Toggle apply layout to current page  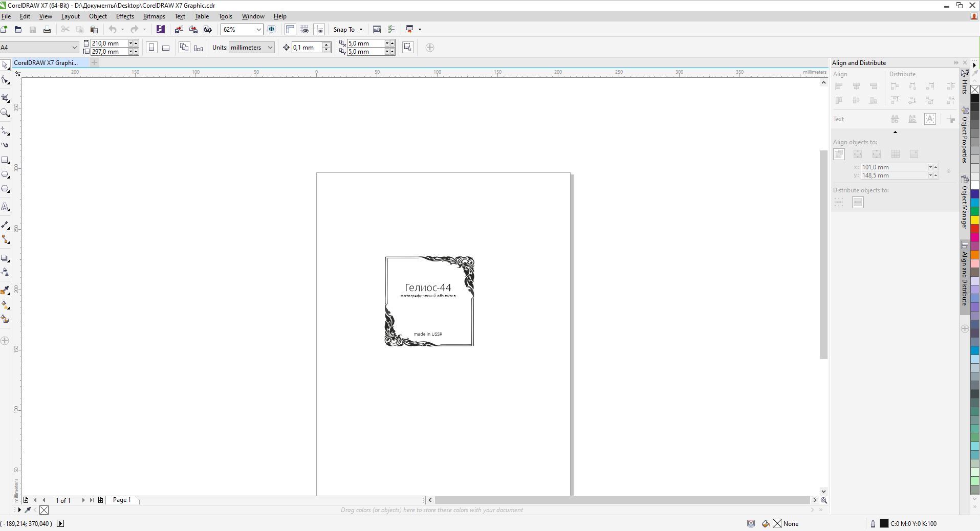pos(199,48)
